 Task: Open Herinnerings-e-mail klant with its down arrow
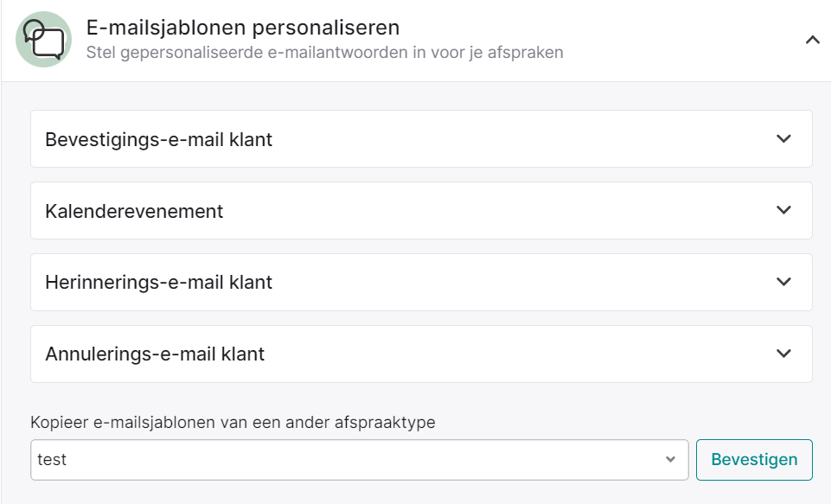coord(783,282)
